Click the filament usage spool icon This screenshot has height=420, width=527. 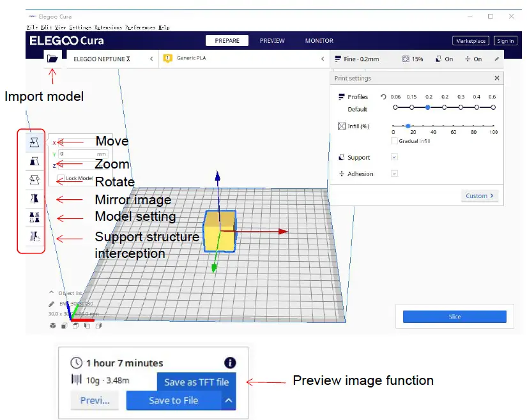click(76, 380)
